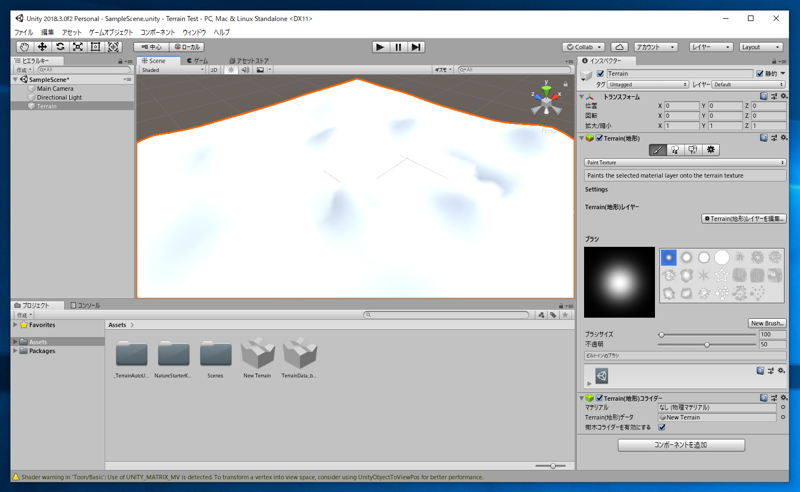The width and height of the screenshot is (800, 492).
Task: Open Terrain component preset icon
Action: 773,138
